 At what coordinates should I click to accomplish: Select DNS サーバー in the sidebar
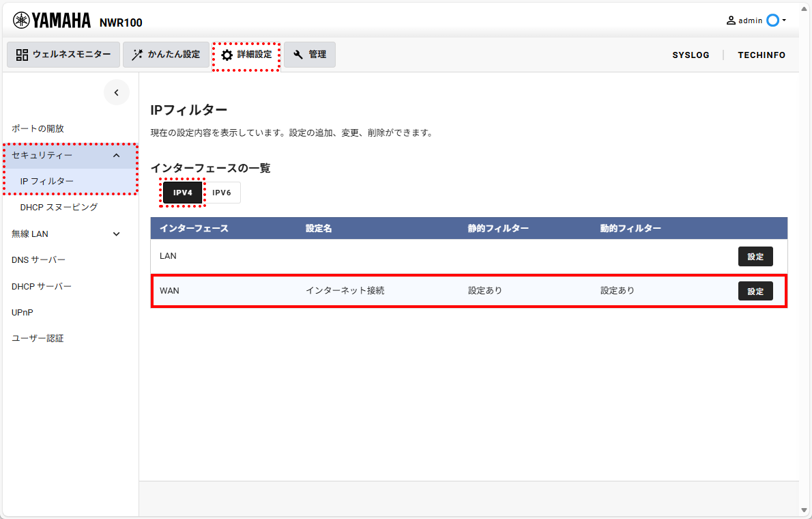click(38, 259)
